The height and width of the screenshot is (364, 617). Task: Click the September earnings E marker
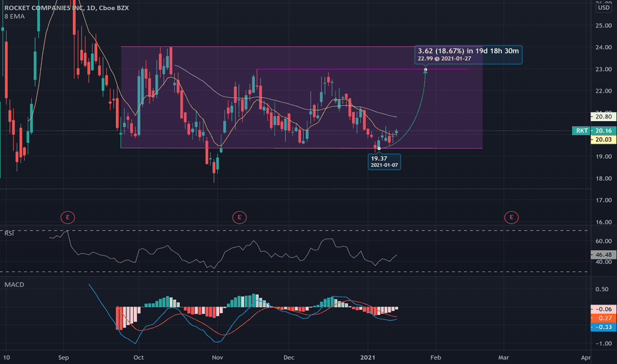[68, 217]
